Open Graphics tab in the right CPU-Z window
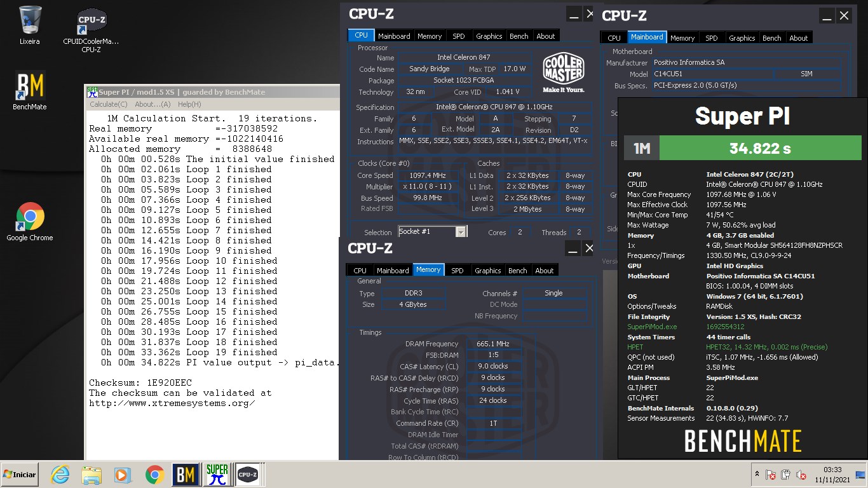Image resolution: width=868 pixels, height=488 pixels. (742, 38)
